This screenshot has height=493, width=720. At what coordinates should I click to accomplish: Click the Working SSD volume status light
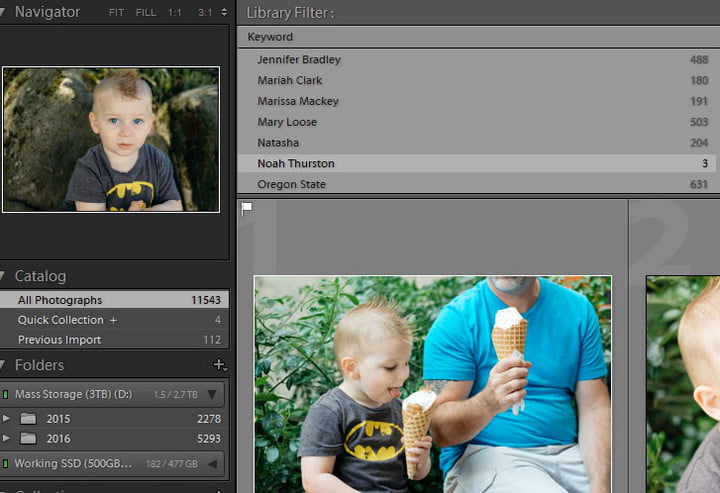click(x=6, y=464)
